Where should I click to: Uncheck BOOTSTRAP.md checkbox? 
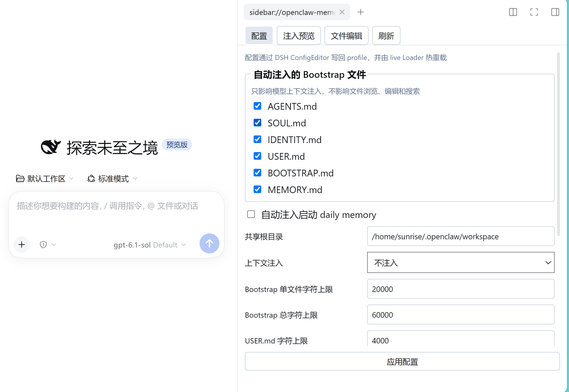click(257, 173)
